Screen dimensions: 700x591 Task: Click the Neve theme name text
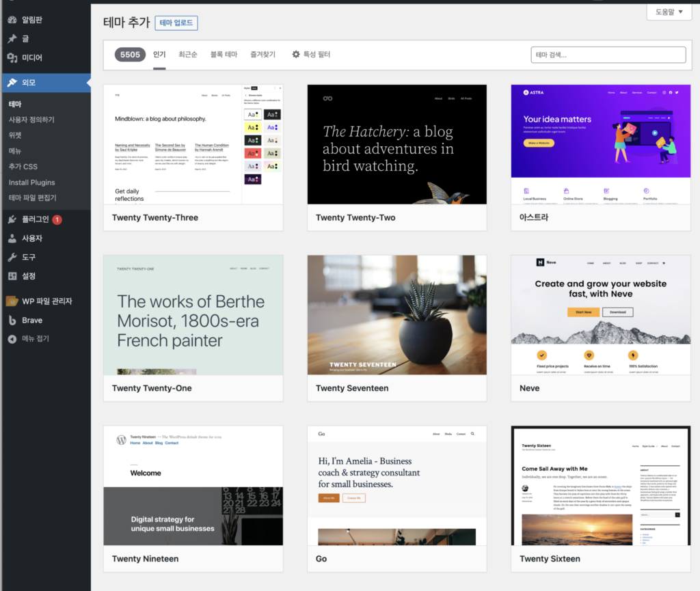pyautogui.click(x=530, y=388)
